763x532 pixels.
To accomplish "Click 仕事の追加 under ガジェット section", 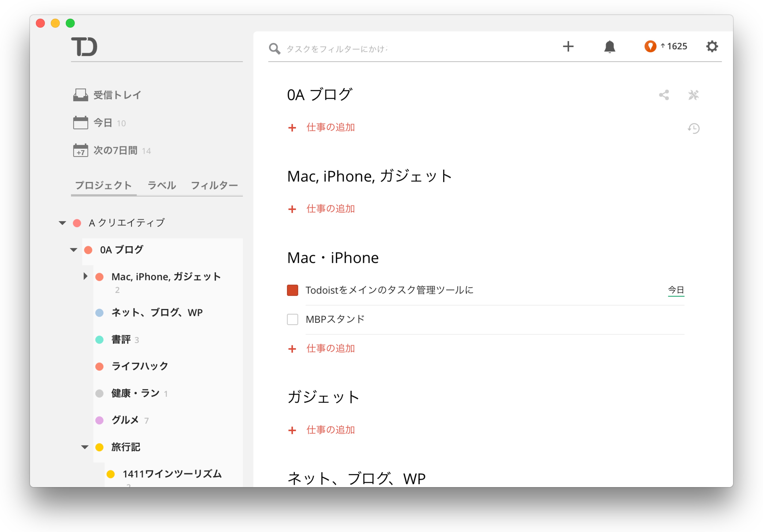I will coord(330,430).
